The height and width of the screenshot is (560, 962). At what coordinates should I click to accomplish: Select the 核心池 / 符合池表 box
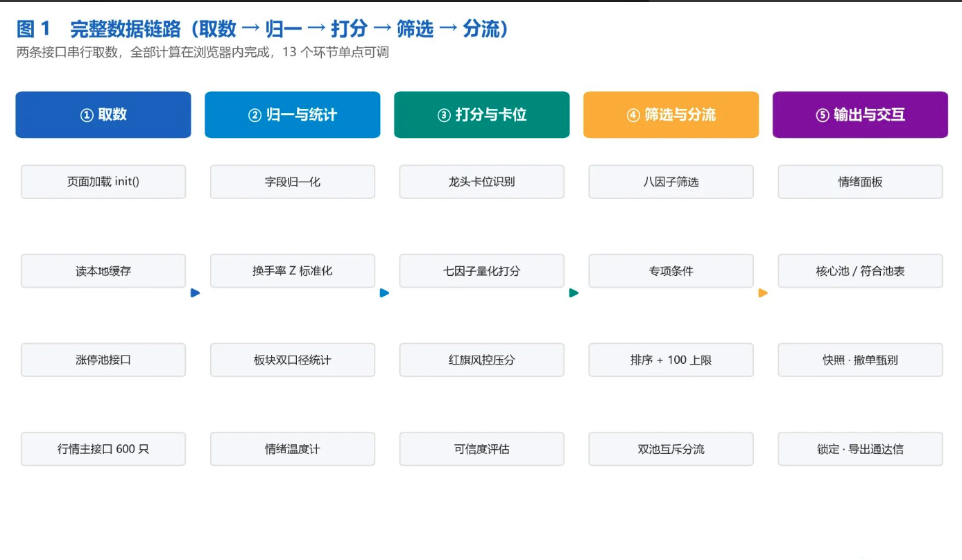pyautogui.click(x=861, y=271)
